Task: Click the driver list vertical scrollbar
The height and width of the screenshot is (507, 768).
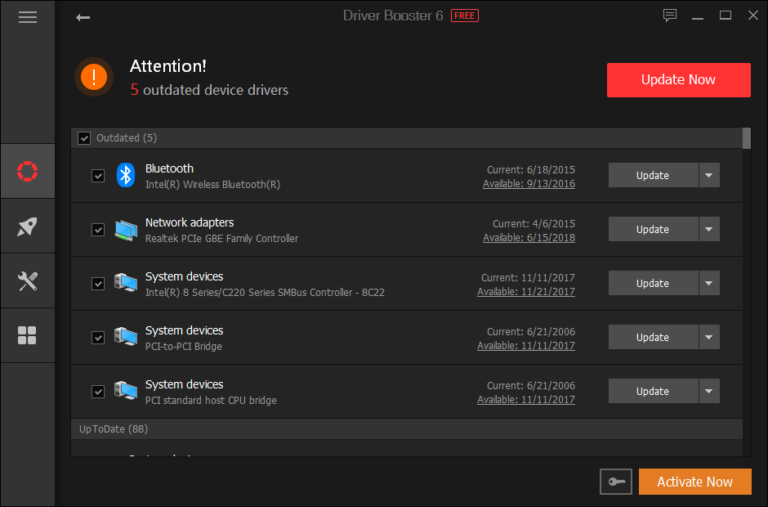Action: click(747, 300)
